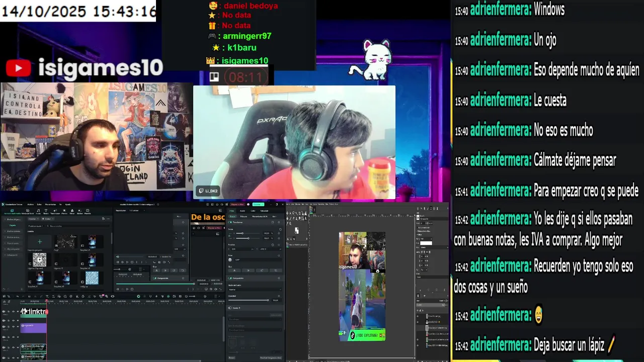Click the Transformar keyframe diamond
644x362 pixels.
coord(279,222)
